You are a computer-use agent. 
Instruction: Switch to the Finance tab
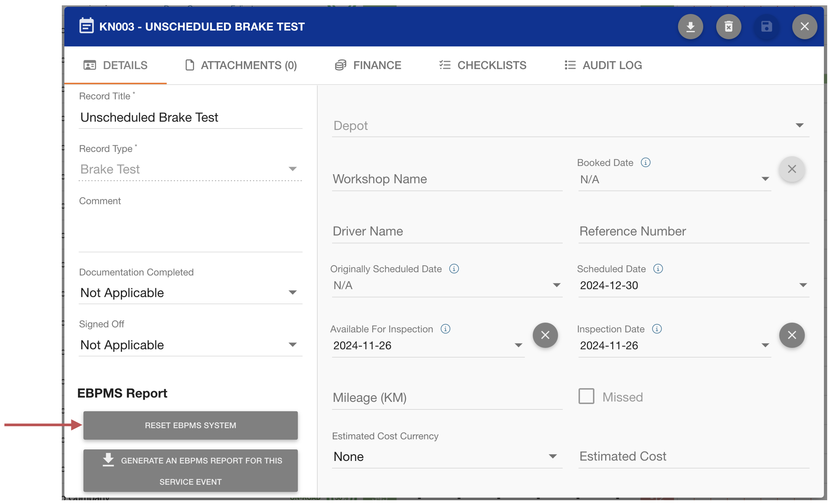(x=368, y=65)
